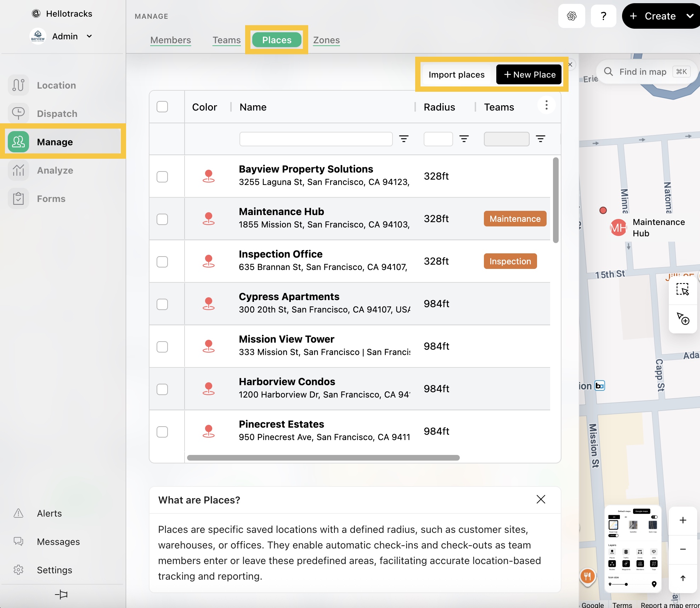This screenshot has width=700, height=608.
Task: Switch to the Zones tab
Action: (326, 40)
